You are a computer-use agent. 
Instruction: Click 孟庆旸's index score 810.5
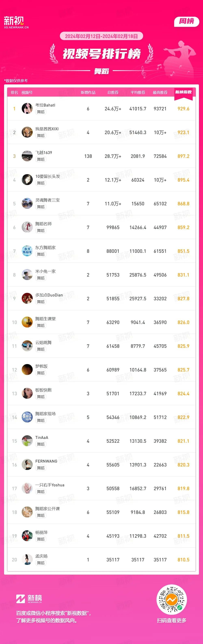pos(183,560)
